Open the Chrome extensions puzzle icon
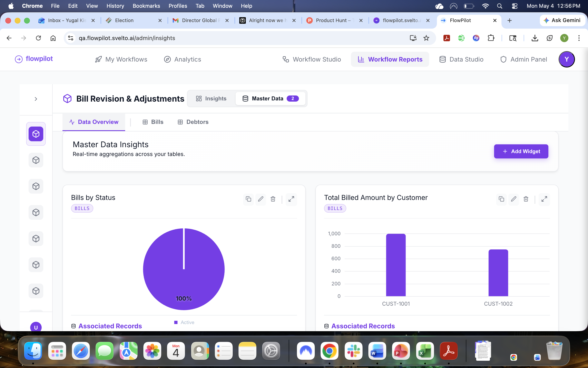588x368 pixels. [x=491, y=38]
